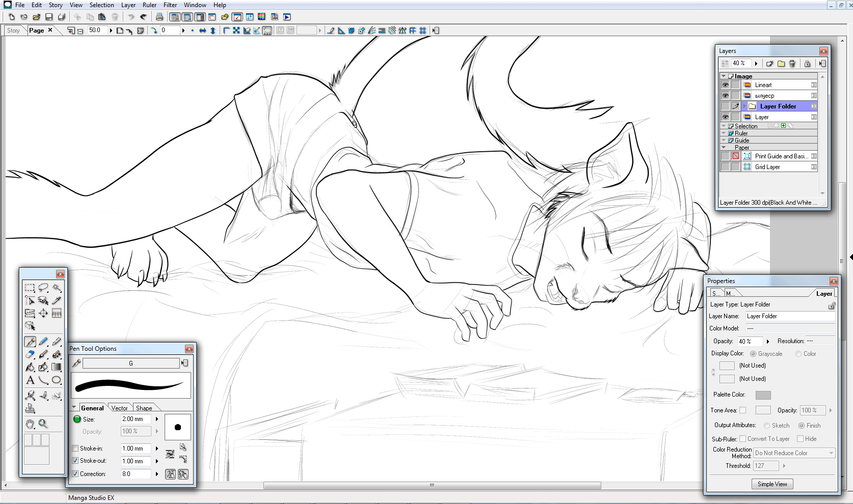
Task: Open the Pen Tool Options menu icon
Action: [184, 363]
